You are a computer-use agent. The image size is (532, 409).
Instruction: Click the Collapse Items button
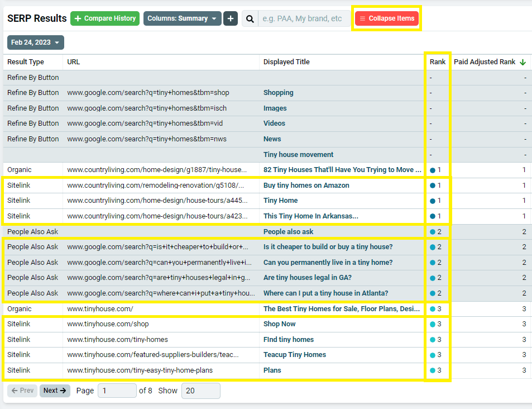point(387,18)
